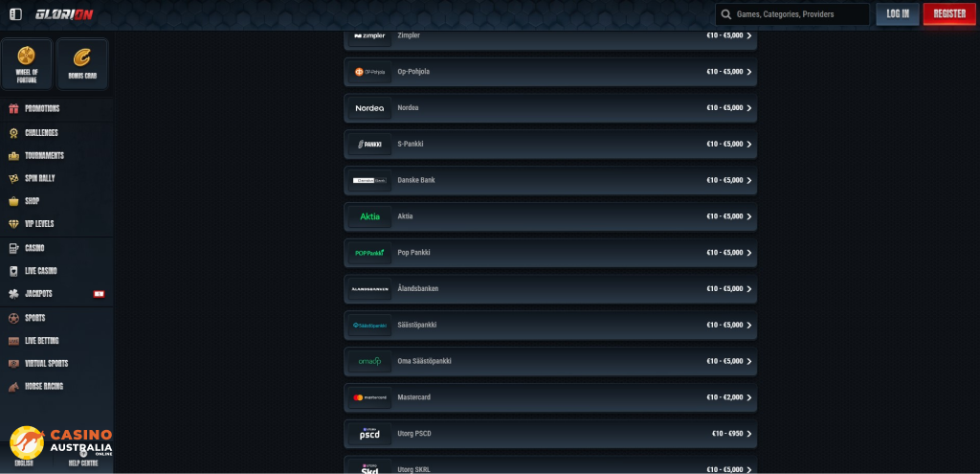Toggle the sidebar panel icon
Image resolution: width=980 pixels, height=474 pixels.
[15, 13]
